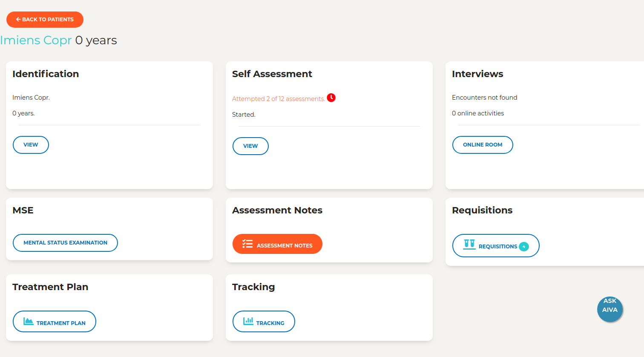644x357 pixels.
Task: View the Self Assessment results
Action: [x=250, y=146]
